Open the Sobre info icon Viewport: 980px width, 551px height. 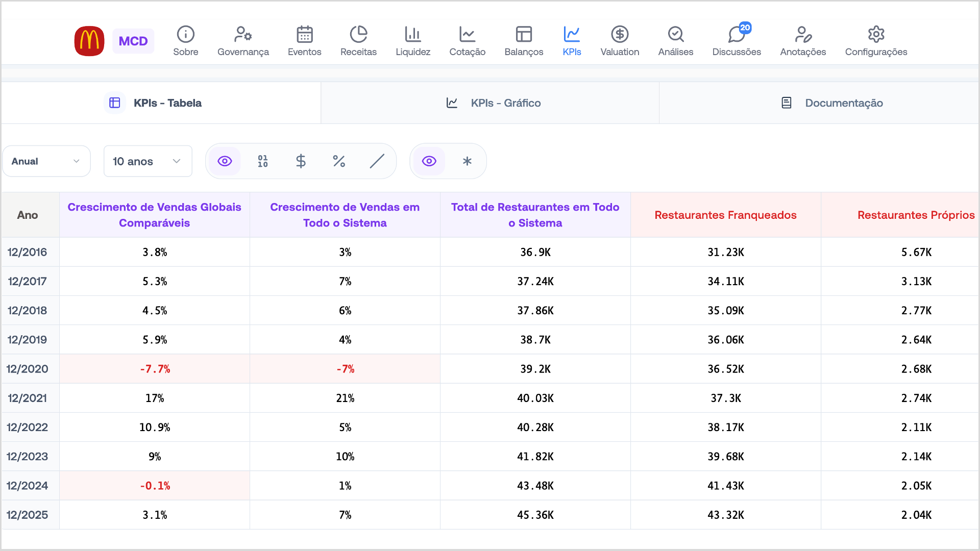(185, 35)
